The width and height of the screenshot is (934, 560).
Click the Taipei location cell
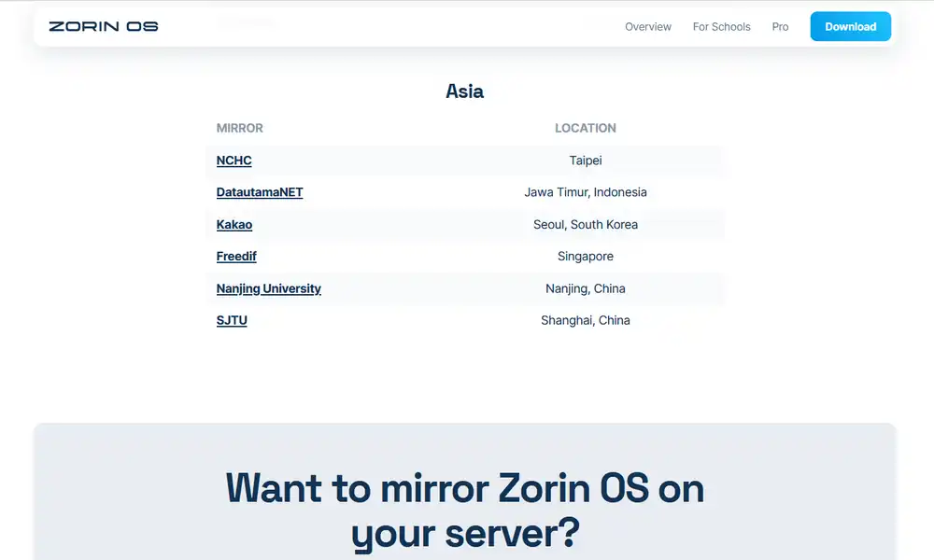pyautogui.click(x=586, y=161)
